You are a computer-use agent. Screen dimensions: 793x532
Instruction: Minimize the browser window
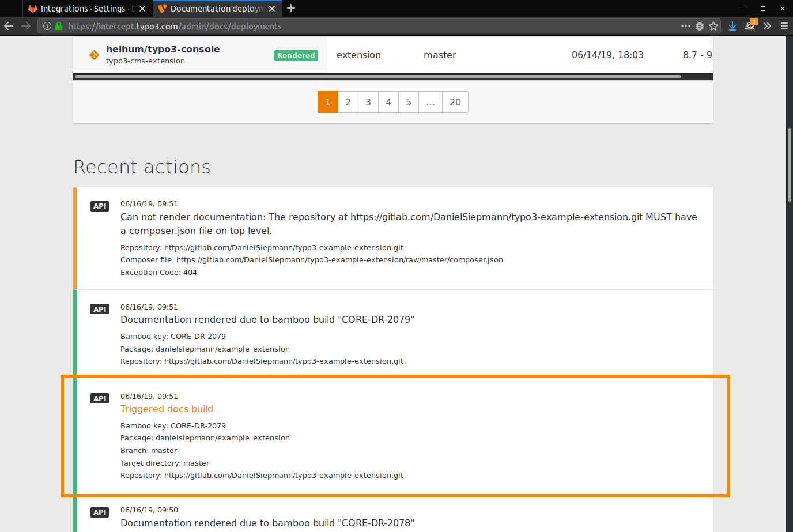(743, 9)
